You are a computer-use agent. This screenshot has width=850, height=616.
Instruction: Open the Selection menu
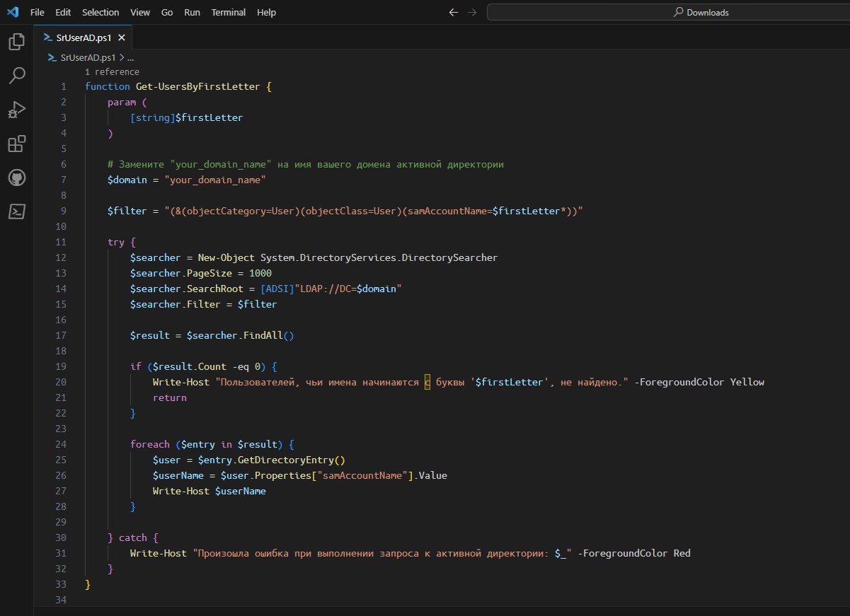click(100, 12)
